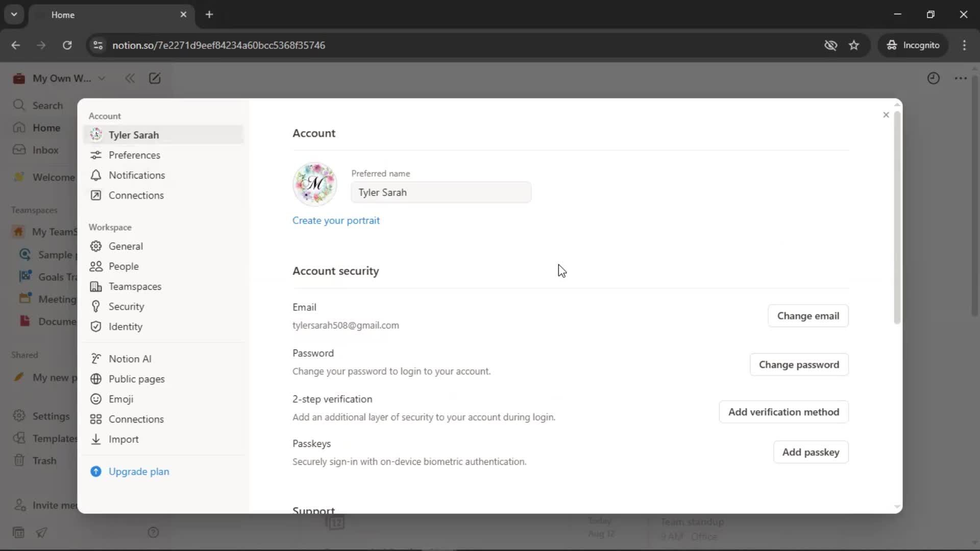
Task: Go back in the browser
Action: pos(16,45)
